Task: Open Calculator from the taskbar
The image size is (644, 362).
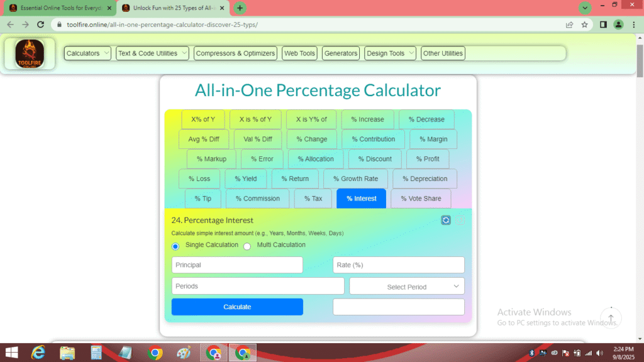Action: (96, 353)
